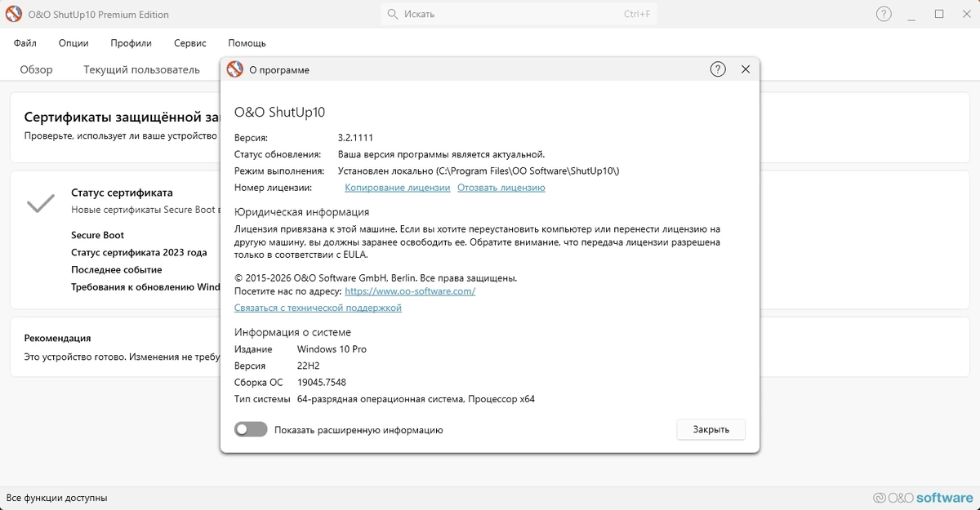The width and height of the screenshot is (980, 510).
Task: Open the Файл menu
Action: tap(25, 43)
